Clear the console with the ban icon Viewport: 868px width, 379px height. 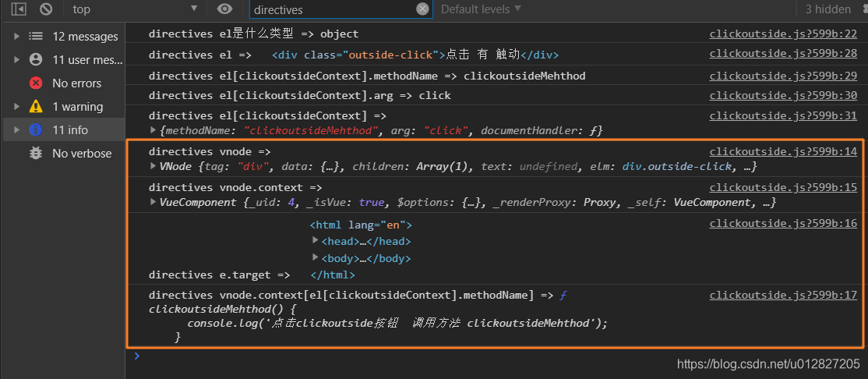click(46, 9)
